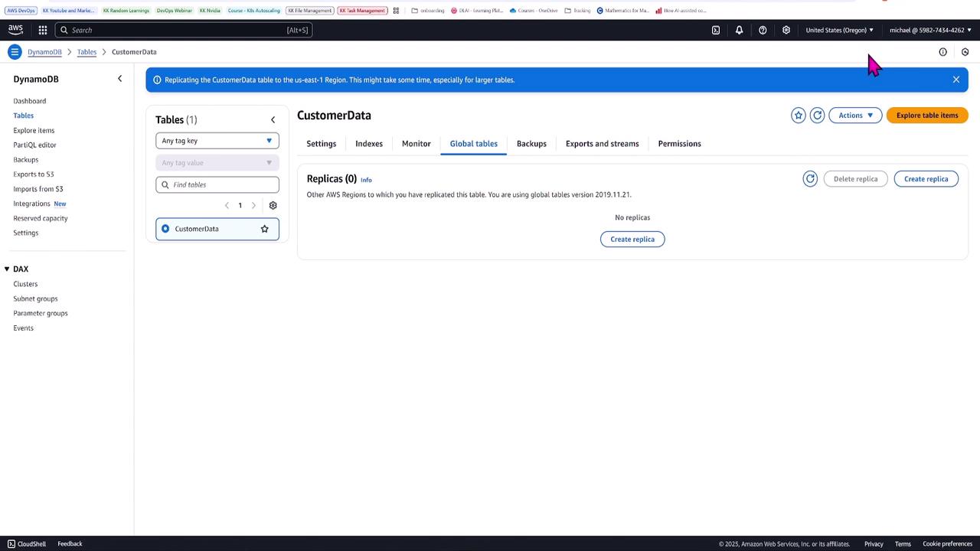980x551 pixels.
Task: Click the Feedback link in the footer
Action: [x=70, y=544]
